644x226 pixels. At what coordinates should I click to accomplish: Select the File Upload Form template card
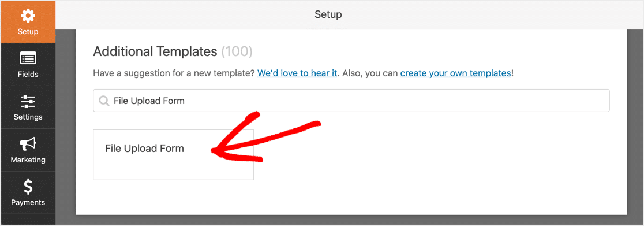(x=173, y=155)
